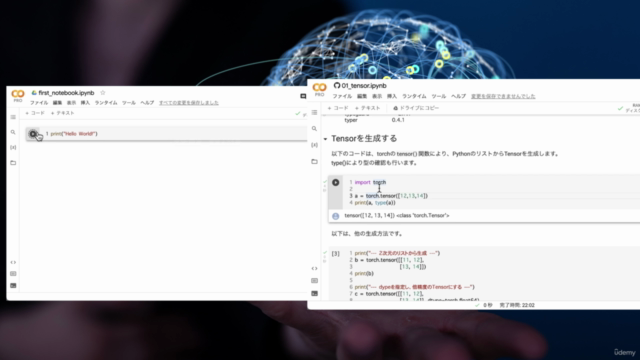Open comments icon in first_notebook window
The height and width of the screenshot is (360, 640).
pos(303,96)
